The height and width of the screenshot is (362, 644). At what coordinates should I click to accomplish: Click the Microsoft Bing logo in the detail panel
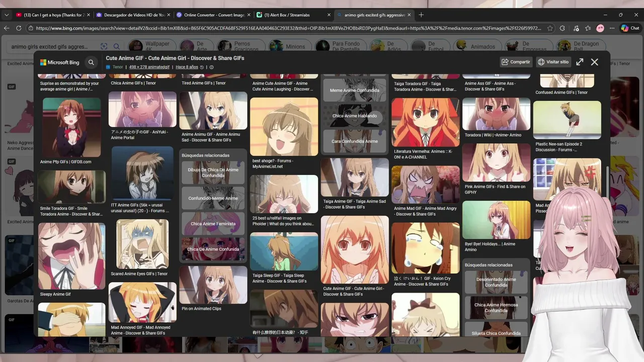tap(60, 62)
